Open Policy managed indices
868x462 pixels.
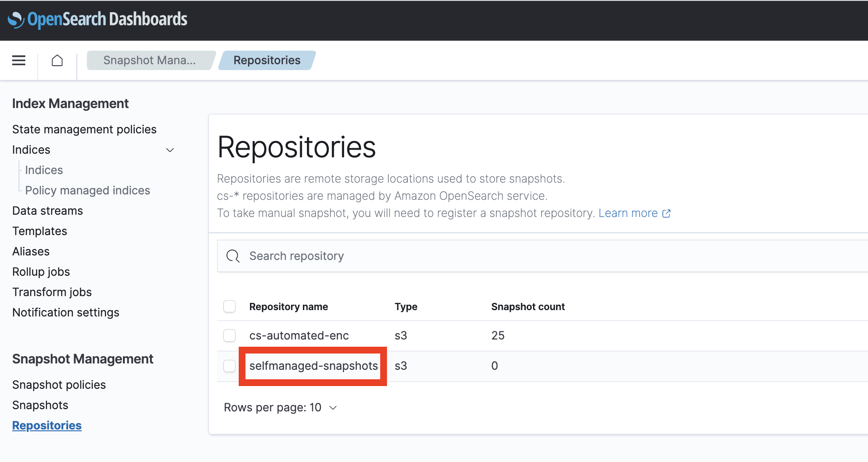coord(88,190)
